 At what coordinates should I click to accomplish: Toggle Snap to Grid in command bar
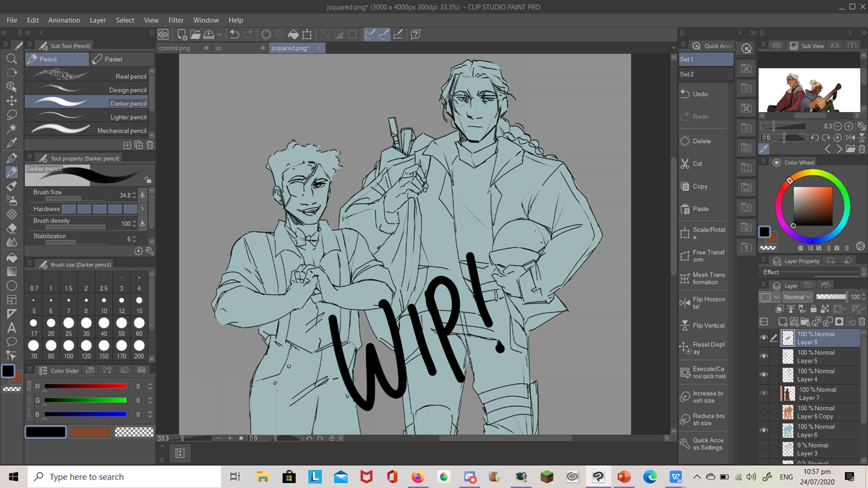398,34
